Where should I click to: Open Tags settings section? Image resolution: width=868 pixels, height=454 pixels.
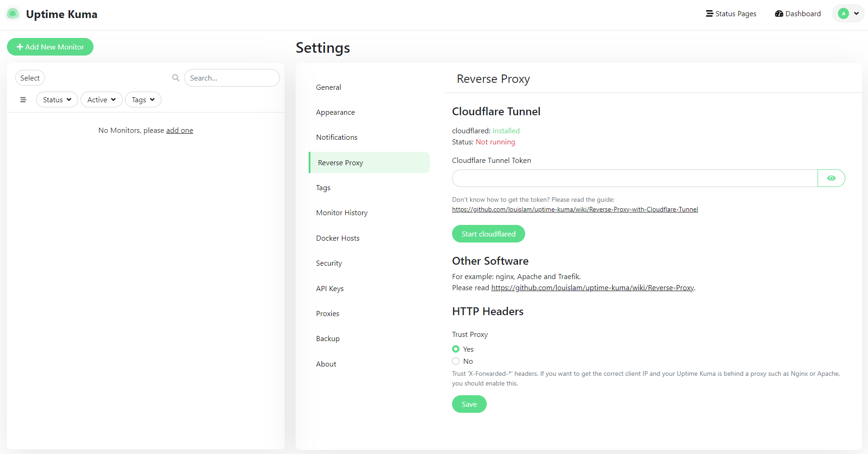(369, 187)
